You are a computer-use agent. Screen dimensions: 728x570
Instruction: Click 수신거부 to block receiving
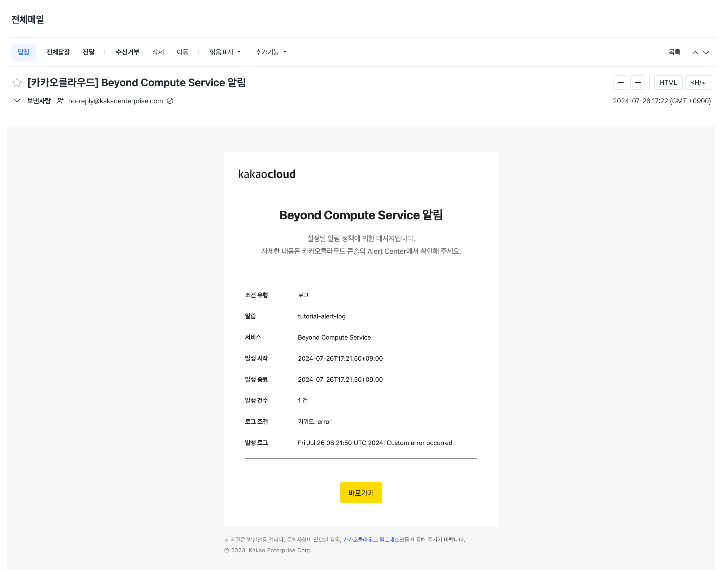click(127, 52)
